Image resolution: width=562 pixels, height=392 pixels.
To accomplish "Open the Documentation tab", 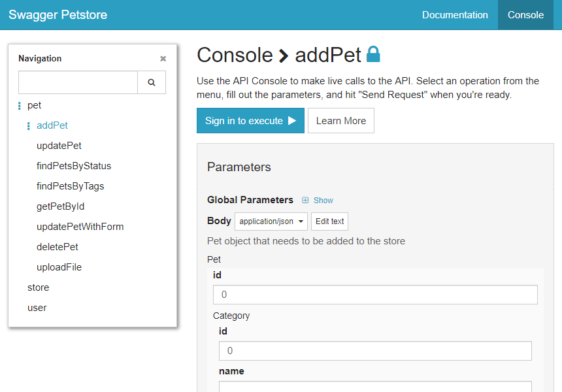I will click(455, 14).
